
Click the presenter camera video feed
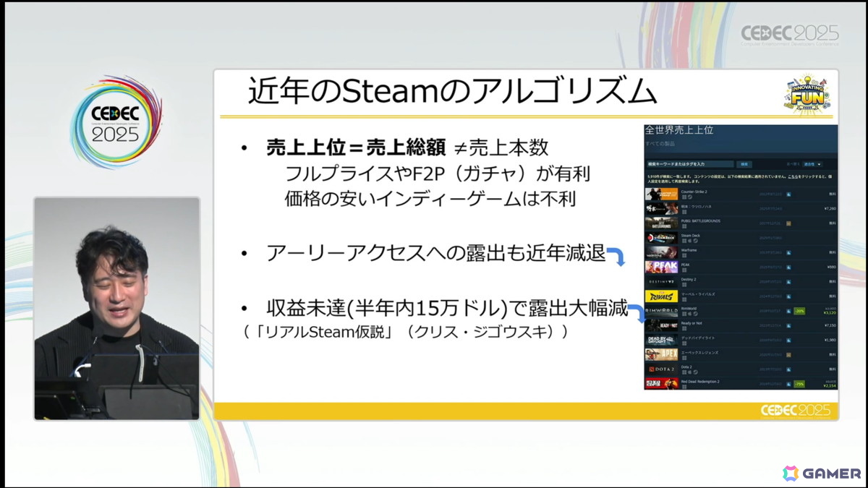(116, 309)
